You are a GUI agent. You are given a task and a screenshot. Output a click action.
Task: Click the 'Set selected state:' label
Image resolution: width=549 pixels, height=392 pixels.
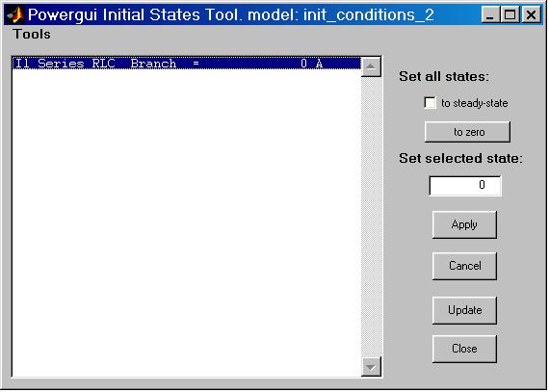coord(460,159)
